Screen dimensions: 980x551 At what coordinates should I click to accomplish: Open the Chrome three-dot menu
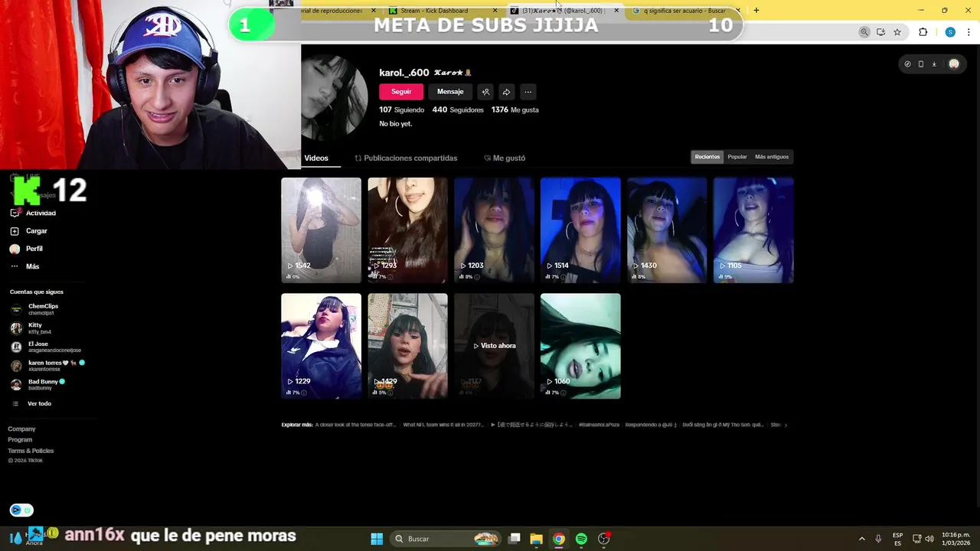[x=968, y=32]
